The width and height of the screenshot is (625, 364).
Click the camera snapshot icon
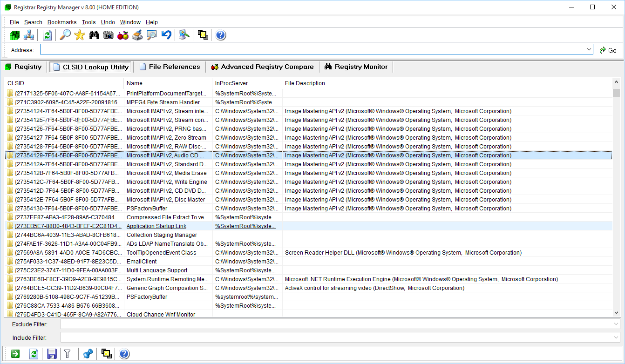click(x=109, y=35)
